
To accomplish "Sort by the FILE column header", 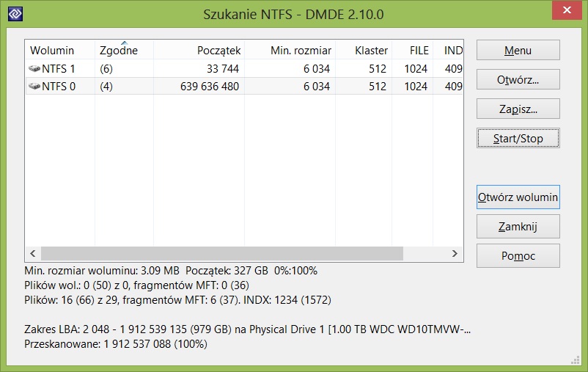I will (x=413, y=50).
